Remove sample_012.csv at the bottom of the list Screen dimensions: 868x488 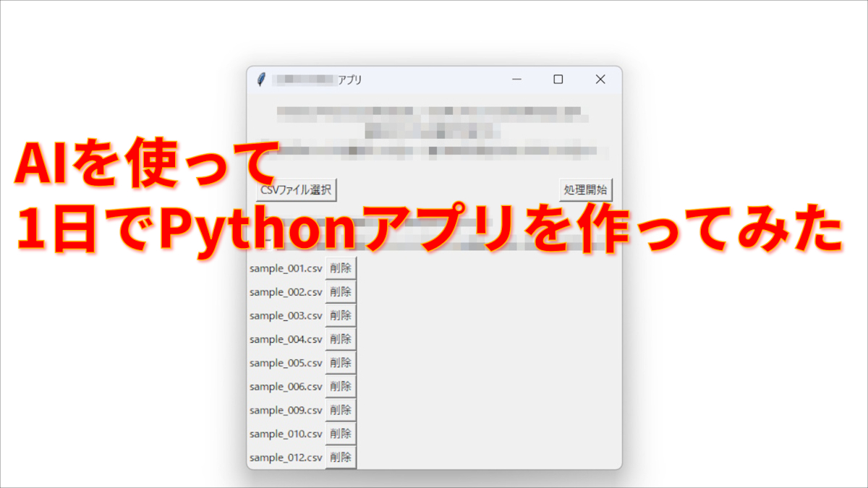point(341,457)
